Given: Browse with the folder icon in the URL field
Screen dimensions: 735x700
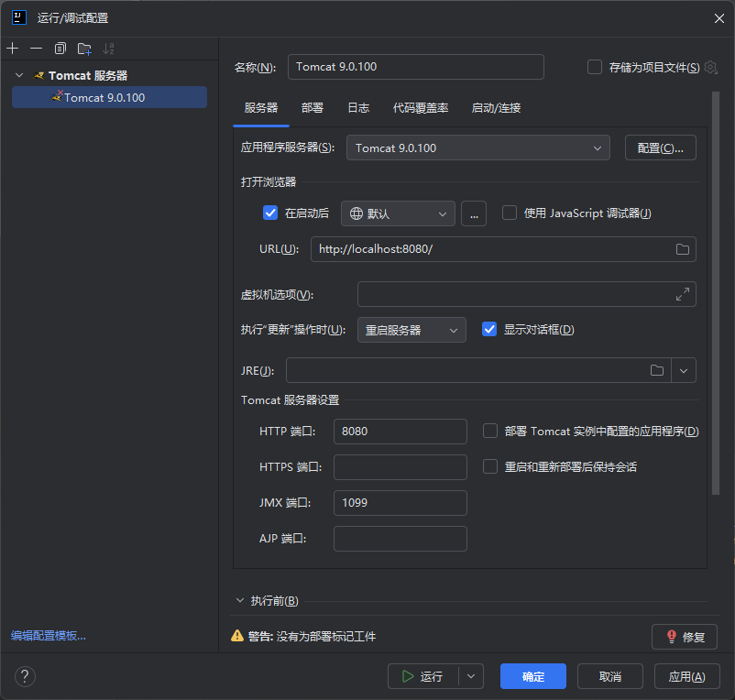Looking at the screenshot, I should [683, 249].
